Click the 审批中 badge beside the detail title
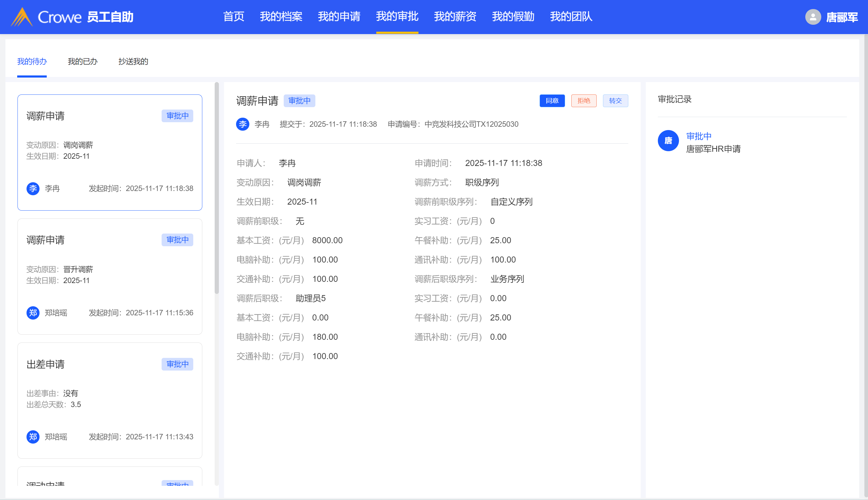The width and height of the screenshot is (868, 500). pos(299,100)
